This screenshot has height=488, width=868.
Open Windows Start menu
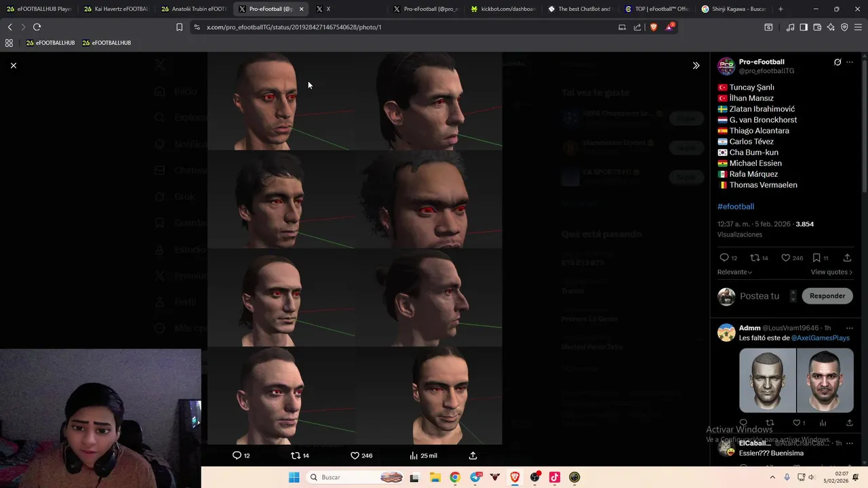294,477
